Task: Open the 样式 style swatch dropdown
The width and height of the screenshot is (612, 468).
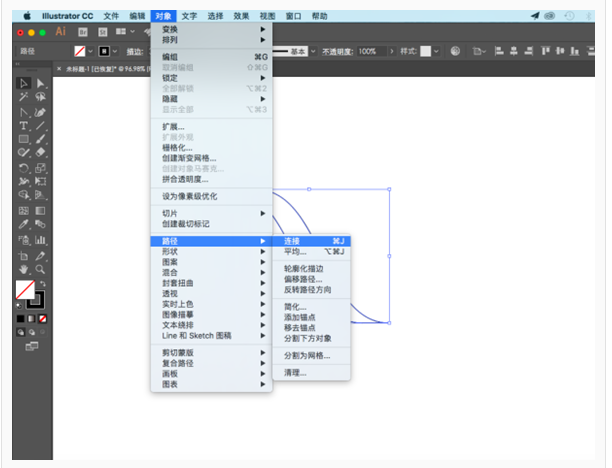Action: click(x=439, y=51)
